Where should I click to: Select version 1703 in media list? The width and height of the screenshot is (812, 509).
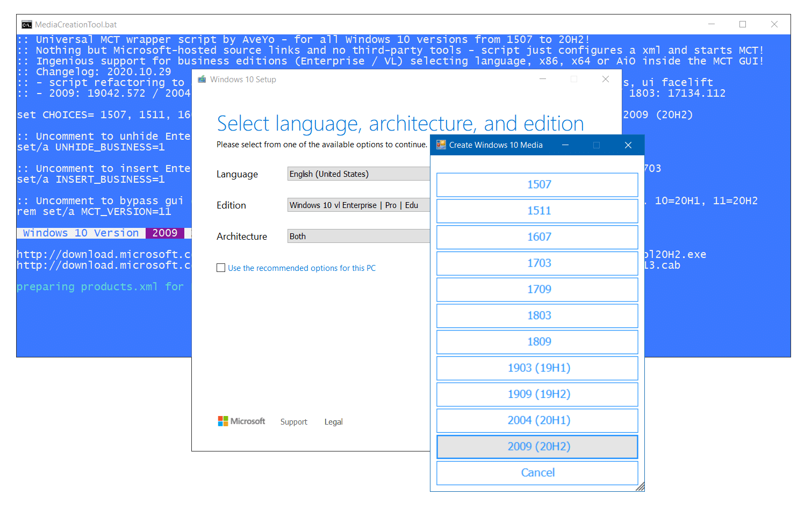click(x=537, y=263)
